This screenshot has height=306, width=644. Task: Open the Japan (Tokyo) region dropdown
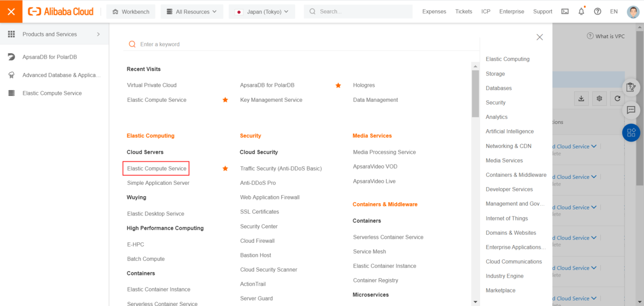coord(262,11)
